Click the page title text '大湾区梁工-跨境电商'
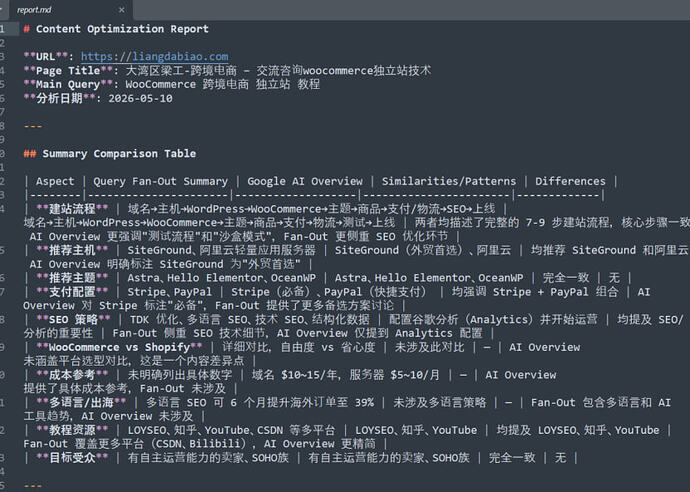 (181, 71)
